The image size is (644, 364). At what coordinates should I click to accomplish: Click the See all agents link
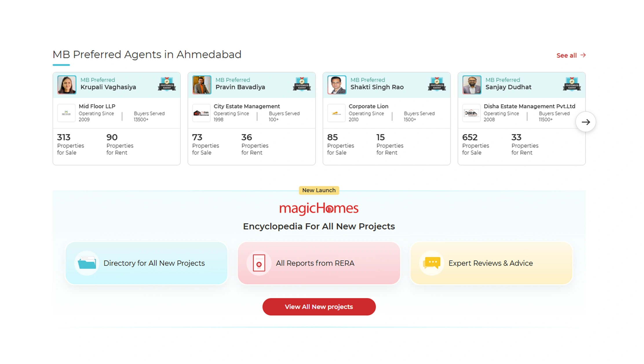[571, 55]
